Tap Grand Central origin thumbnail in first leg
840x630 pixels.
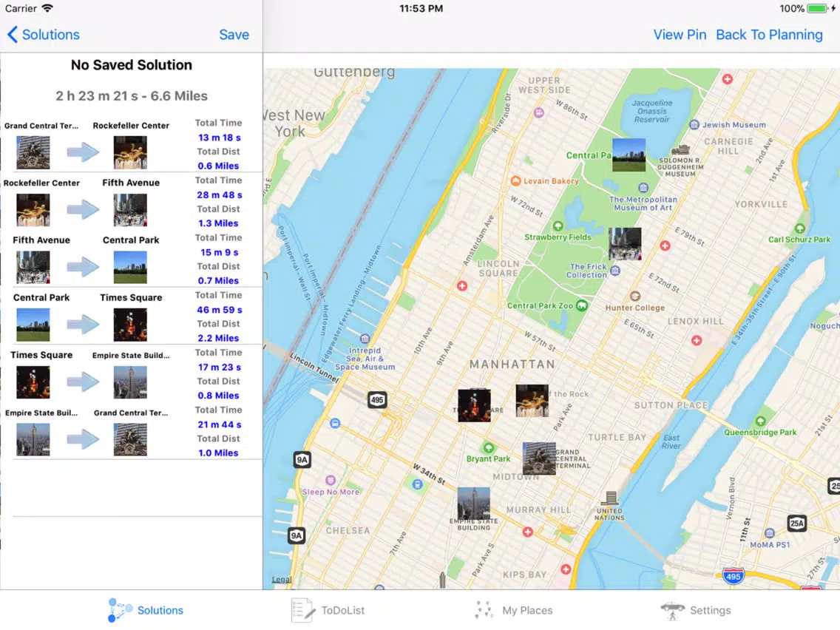coord(33,152)
